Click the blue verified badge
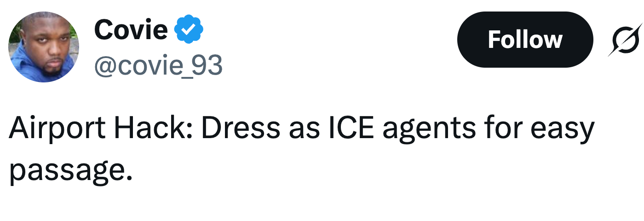This screenshot has width=644, height=221. point(189,30)
